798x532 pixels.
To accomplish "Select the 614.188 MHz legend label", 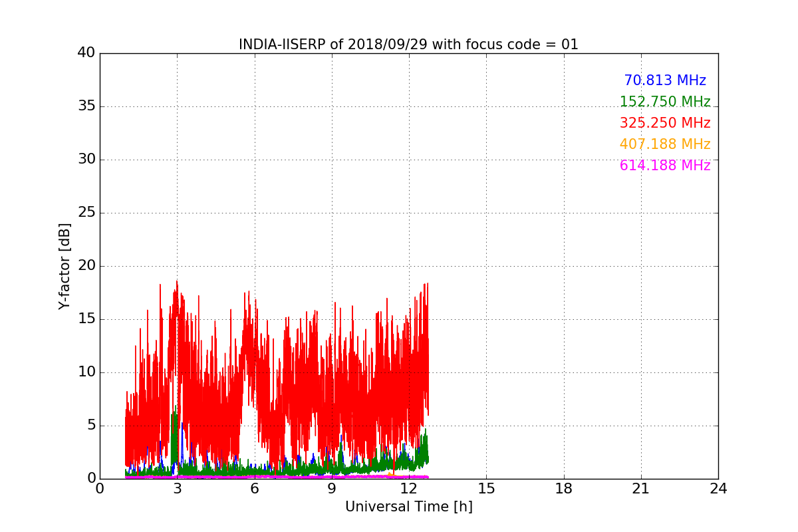I will click(665, 166).
